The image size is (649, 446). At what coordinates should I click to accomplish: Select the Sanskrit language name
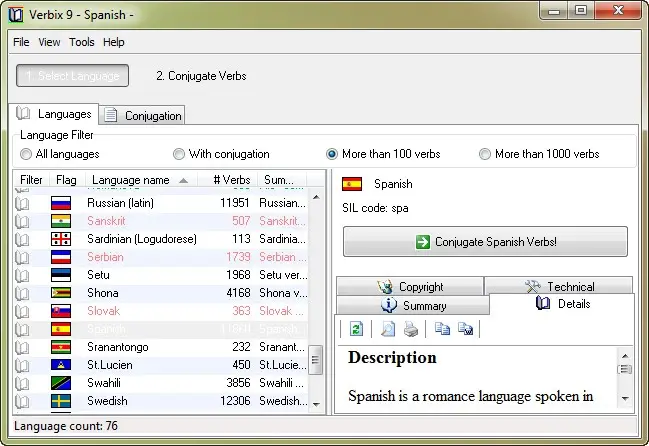pos(106,221)
